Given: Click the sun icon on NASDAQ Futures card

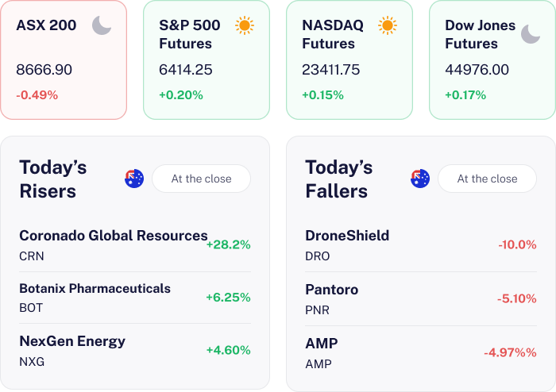Looking at the screenshot, I should tap(388, 25).
